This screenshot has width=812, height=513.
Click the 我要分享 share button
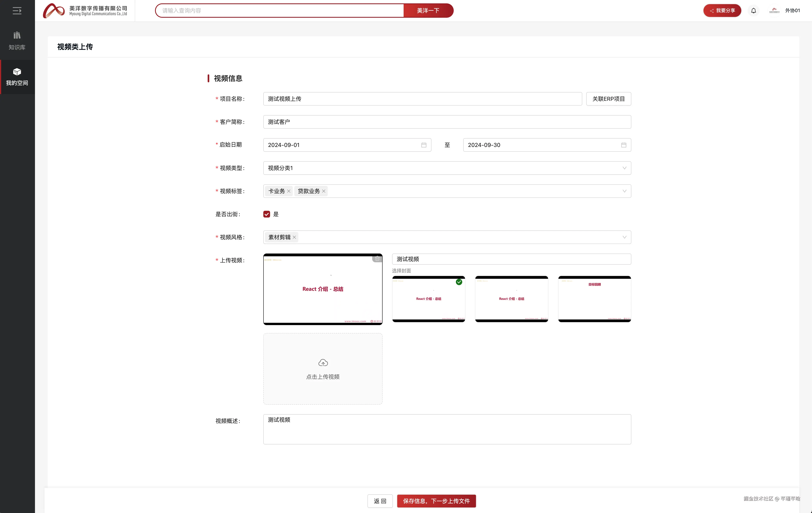[x=722, y=11]
